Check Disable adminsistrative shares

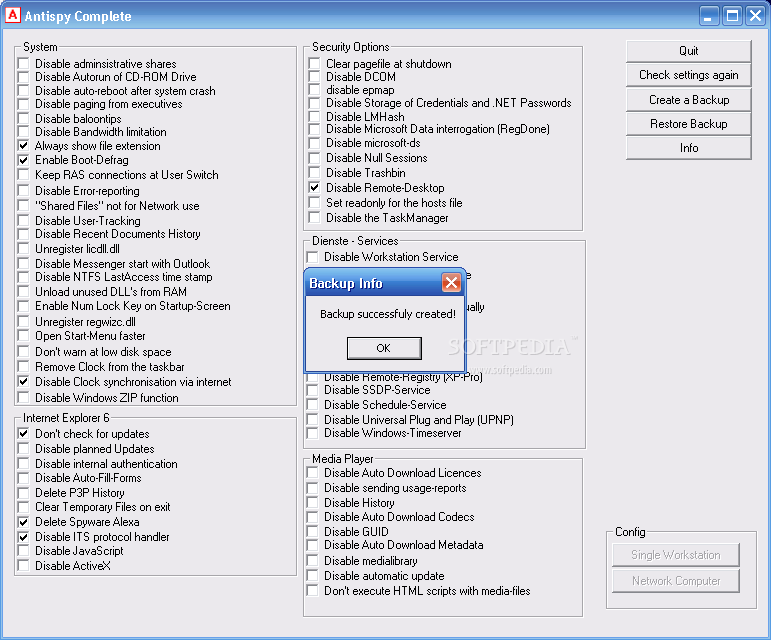pos(23,63)
